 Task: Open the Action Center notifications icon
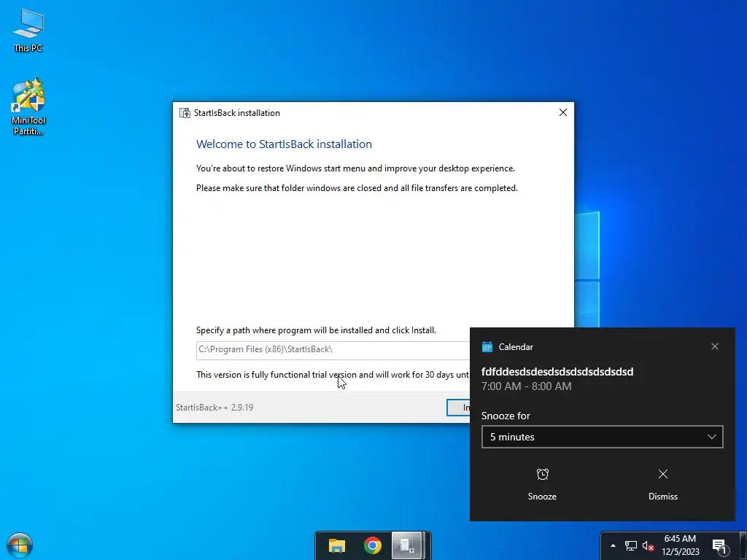(720, 545)
